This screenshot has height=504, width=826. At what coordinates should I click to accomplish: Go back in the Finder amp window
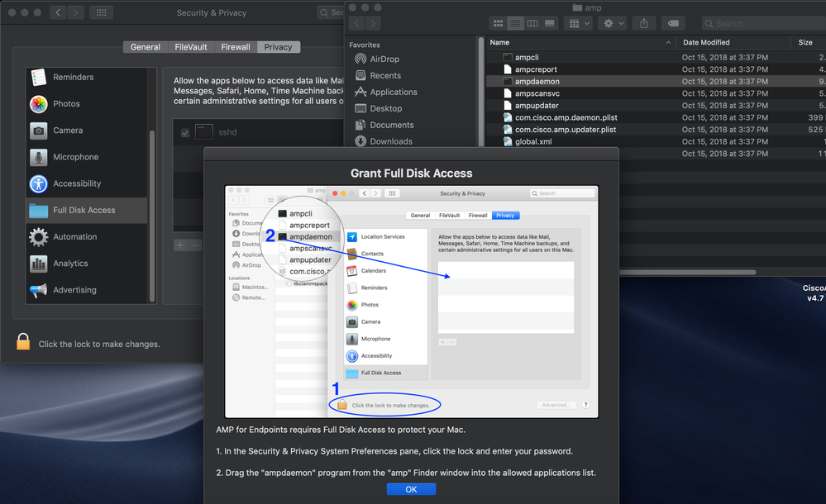coord(356,23)
